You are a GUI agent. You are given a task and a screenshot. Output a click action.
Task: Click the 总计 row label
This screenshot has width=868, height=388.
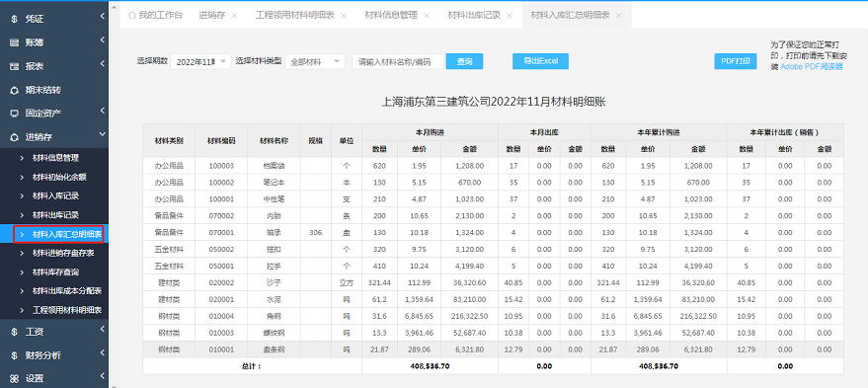pos(252,366)
